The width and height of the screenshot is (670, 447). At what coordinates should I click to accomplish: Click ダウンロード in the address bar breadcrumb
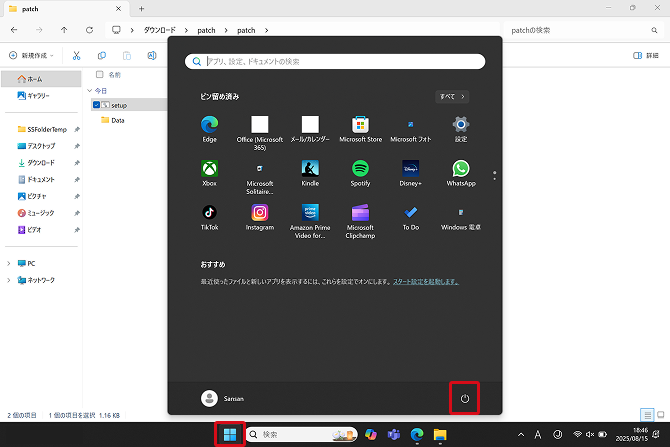pos(160,30)
